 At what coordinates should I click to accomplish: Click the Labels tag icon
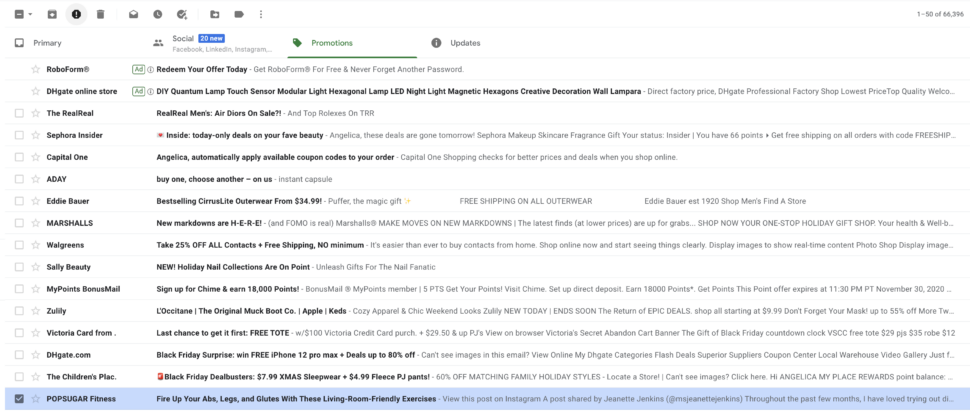click(x=239, y=14)
